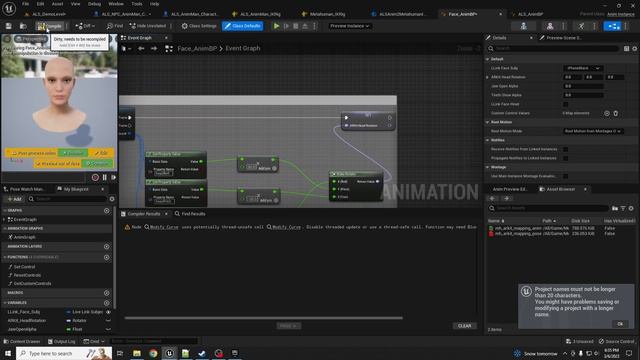
Task: Add a new animation layer
Action: (x=107, y=247)
